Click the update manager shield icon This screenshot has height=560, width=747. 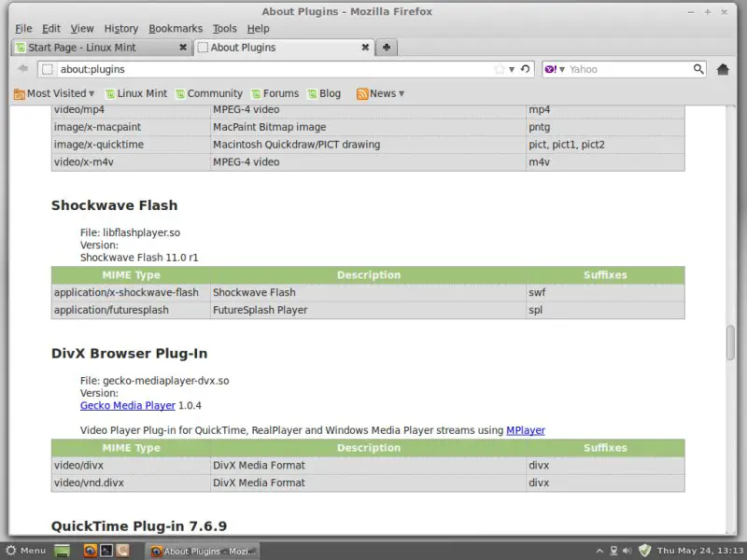tap(644, 551)
